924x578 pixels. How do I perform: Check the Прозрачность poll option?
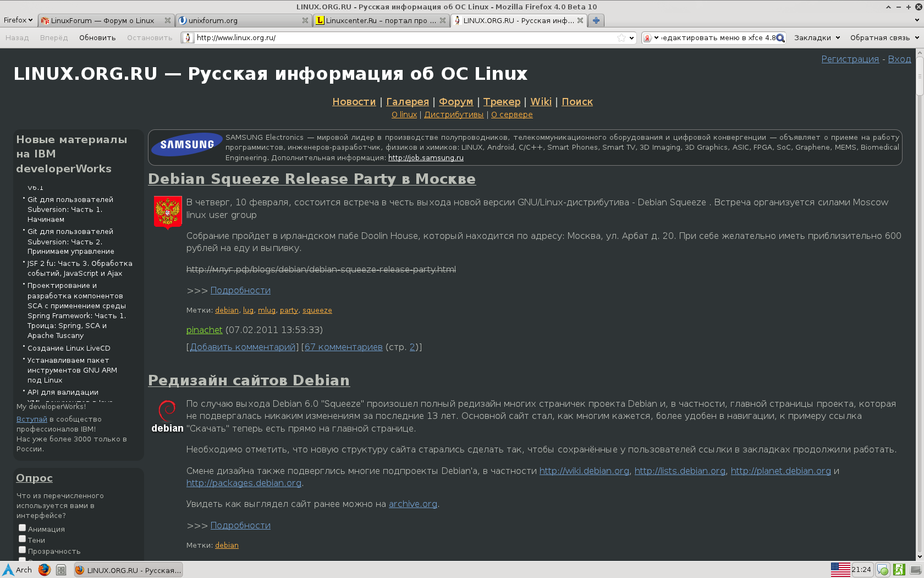[22, 550]
